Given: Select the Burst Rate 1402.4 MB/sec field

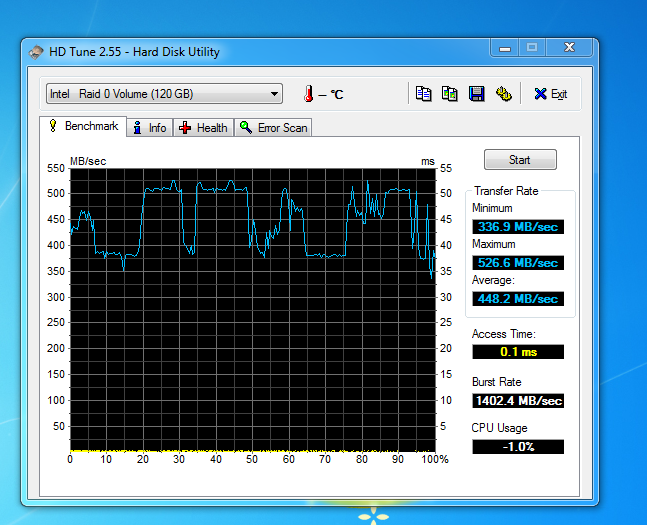Looking at the screenshot, I should pyautogui.click(x=517, y=401).
